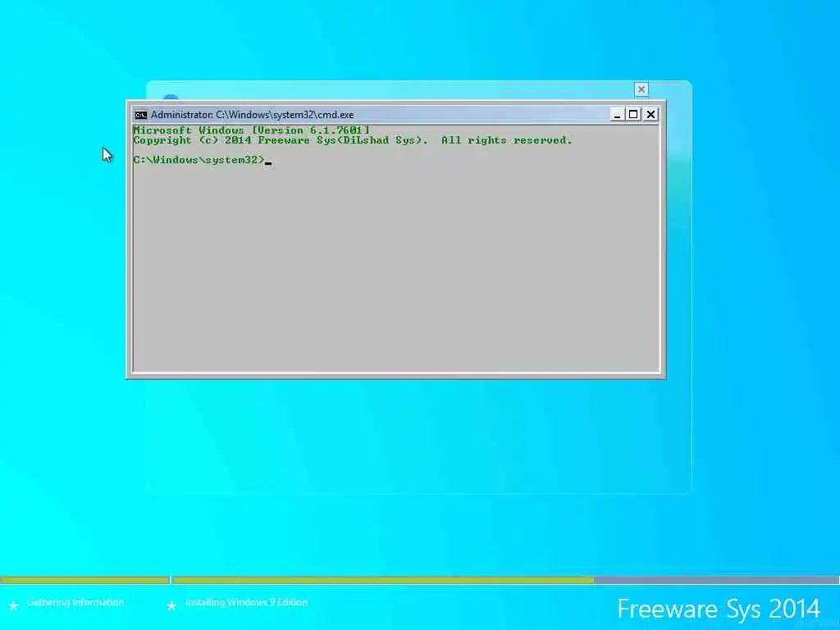Click the 'Gathering information' step label
This screenshot has width=840, height=630.
click(75, 602)
